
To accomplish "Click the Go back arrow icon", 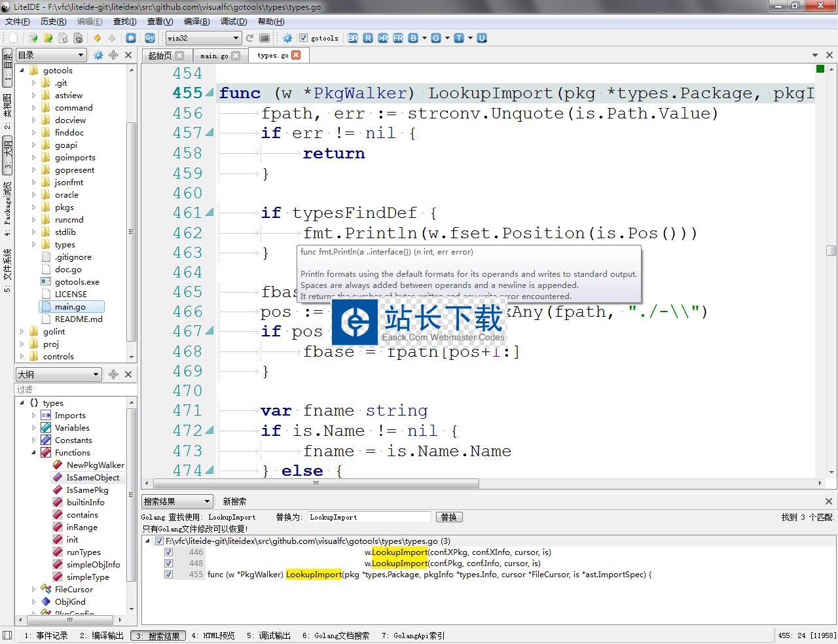I will (x=97, y=38).
